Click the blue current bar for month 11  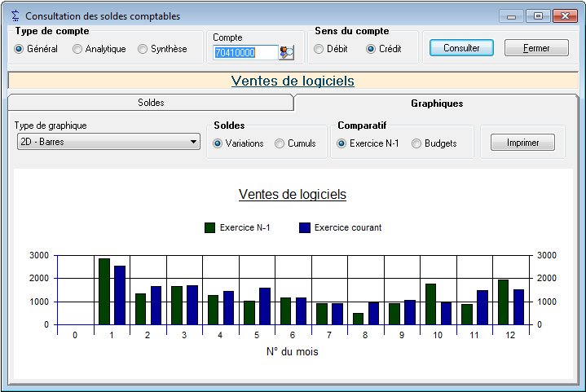click(x=482, y=307)
